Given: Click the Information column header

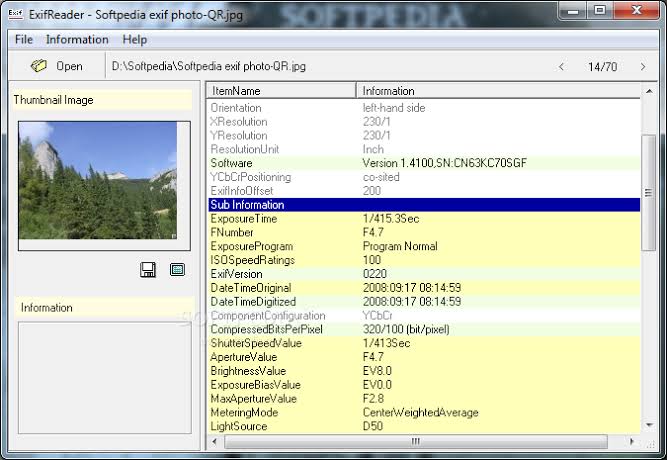Looking at the screenshot, I should [x=497, y=91].
